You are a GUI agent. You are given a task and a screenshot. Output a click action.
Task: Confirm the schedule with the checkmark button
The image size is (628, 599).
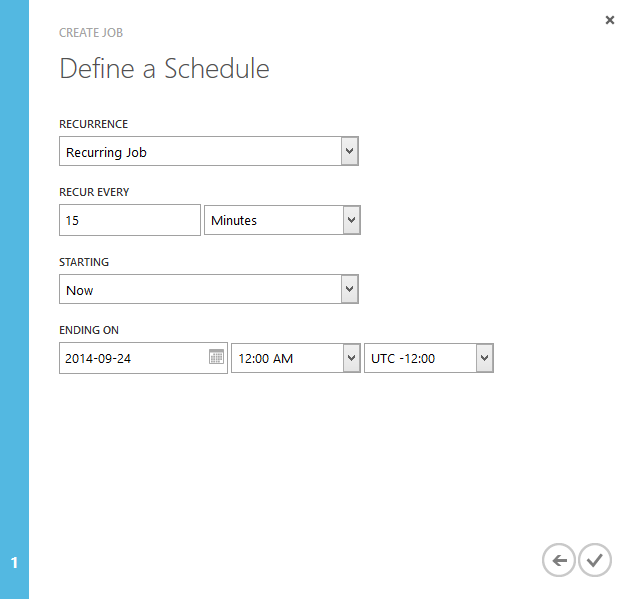595,560
